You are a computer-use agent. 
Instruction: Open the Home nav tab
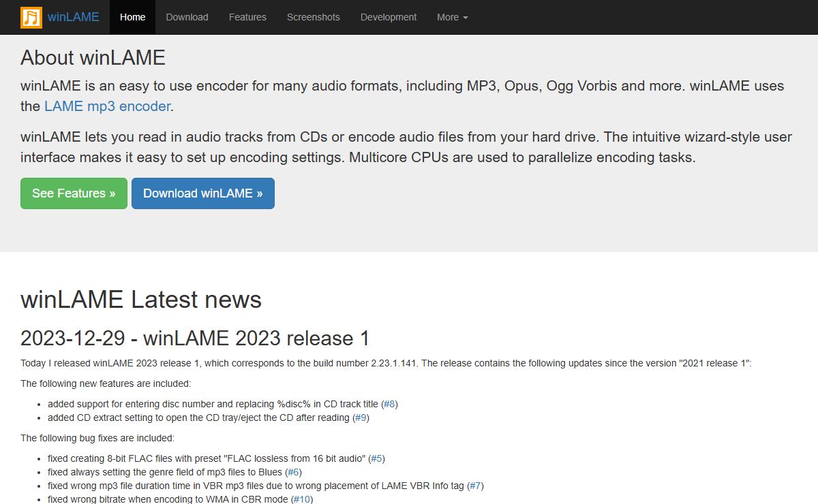tap(132, 17)
